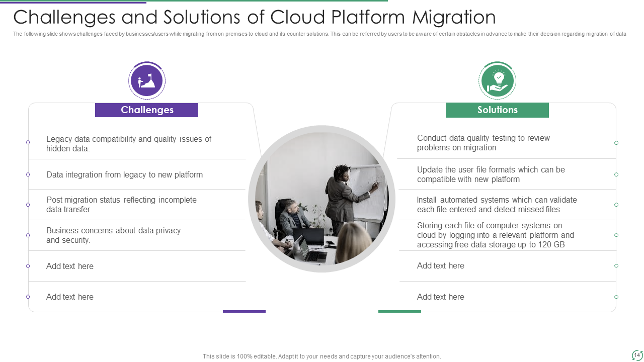
Task: Select 'Post migration status reflecting incomplete data transfer'
Action: point(121,205)
